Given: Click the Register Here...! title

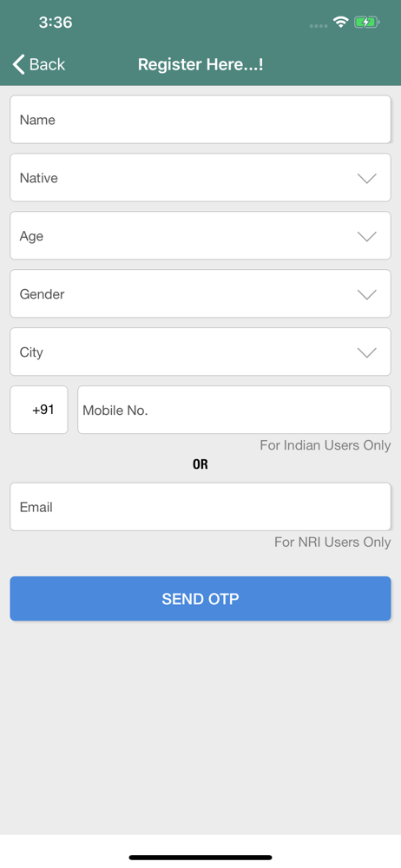Looking at the screenshot, I should tap(200, 65).
